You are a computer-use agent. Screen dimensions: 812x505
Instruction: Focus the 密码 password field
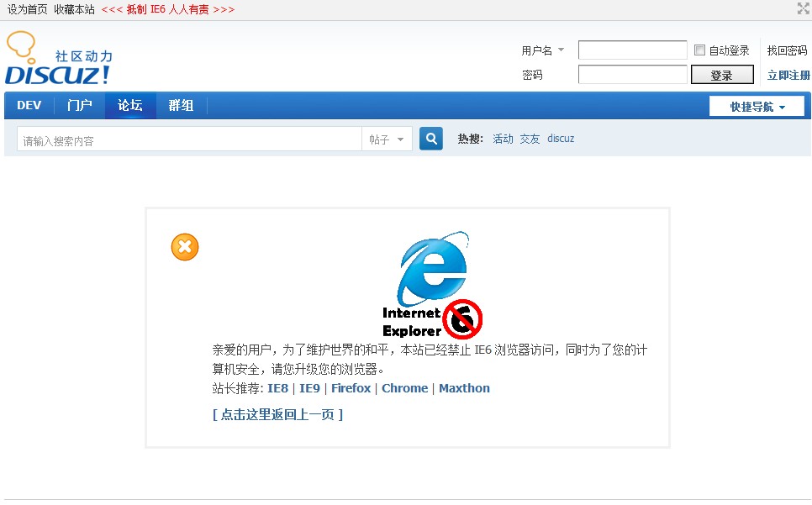tap(632, 75)
